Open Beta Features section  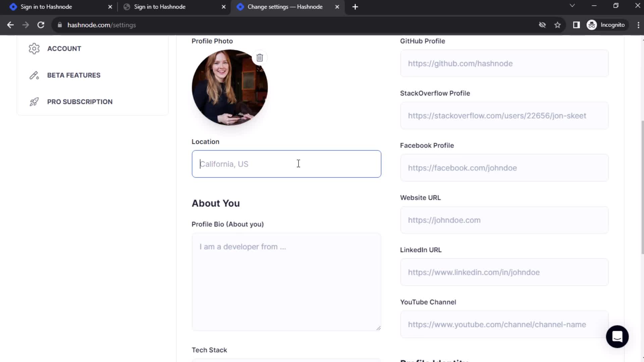(x=74, y=75)
